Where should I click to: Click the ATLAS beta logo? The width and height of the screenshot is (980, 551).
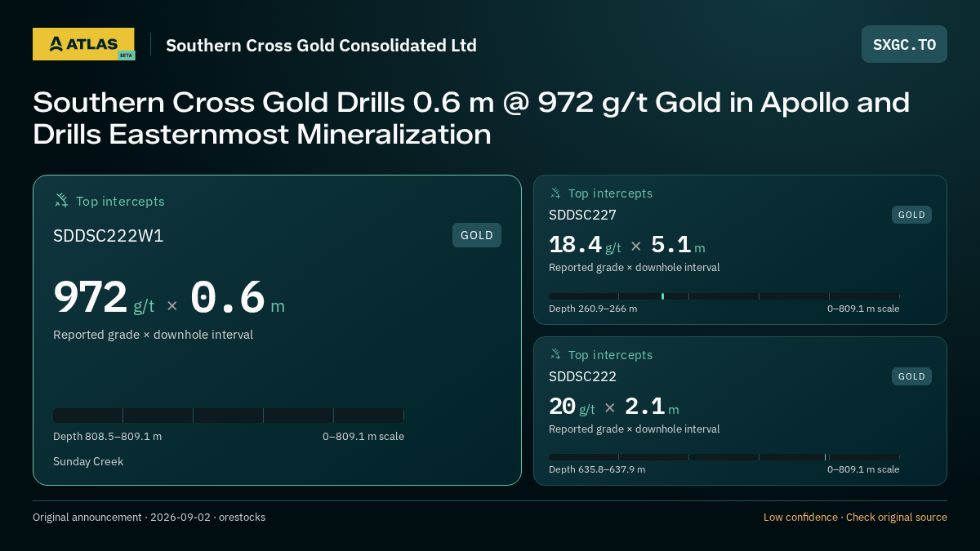click(84, 44)
